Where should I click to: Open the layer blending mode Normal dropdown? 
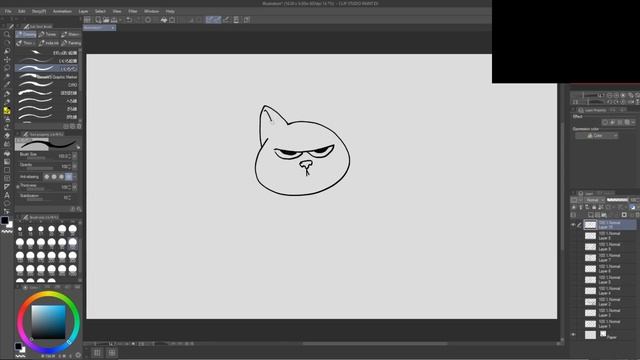595,200
